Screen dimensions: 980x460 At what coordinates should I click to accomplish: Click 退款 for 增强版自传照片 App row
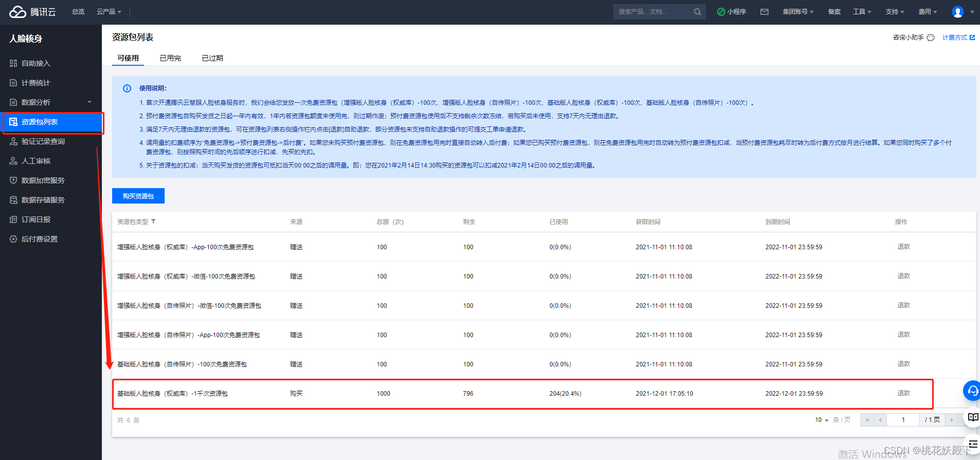pyautogui.click(x=904, y=335)
